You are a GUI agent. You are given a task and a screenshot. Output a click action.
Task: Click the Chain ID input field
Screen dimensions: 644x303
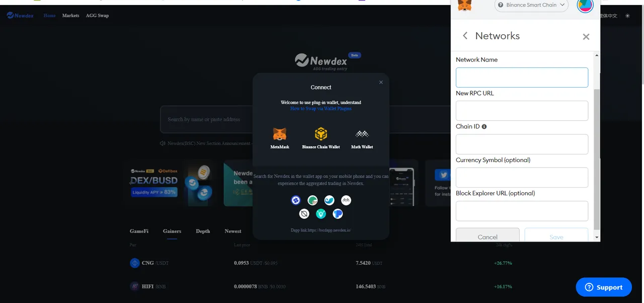pyautogui.click(x=522, y=144)
